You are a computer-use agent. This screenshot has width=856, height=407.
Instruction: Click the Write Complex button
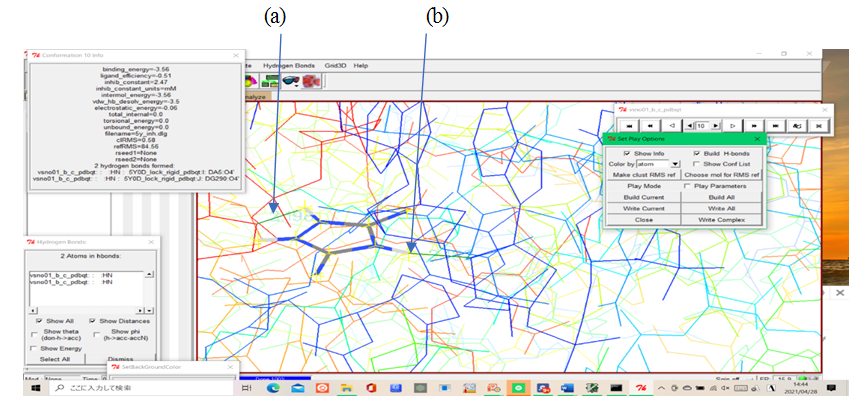point(724,219)
